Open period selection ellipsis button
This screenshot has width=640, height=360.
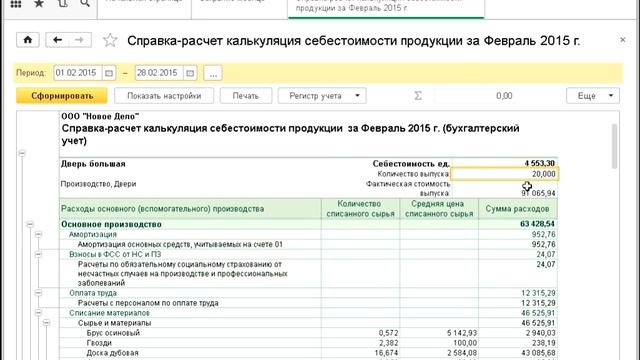pos(213,73)
